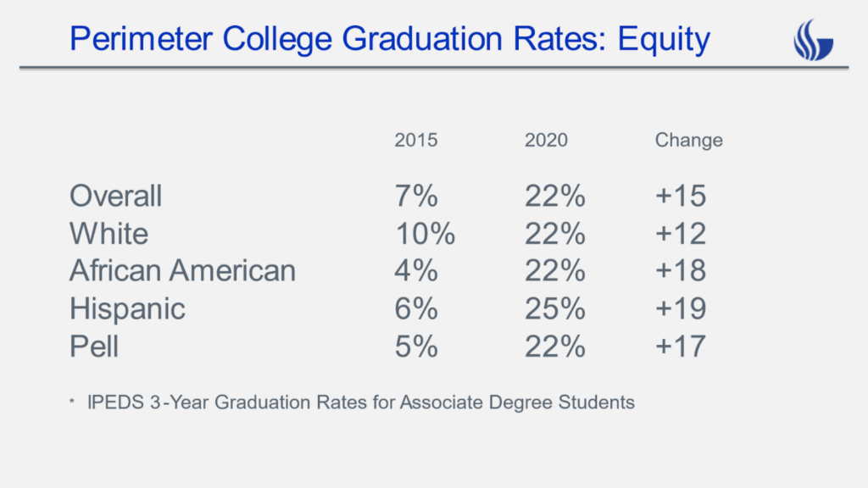The image size is (868, 488).
Task: Click the 25% Hispanic 2020 value
Action: 554,309
